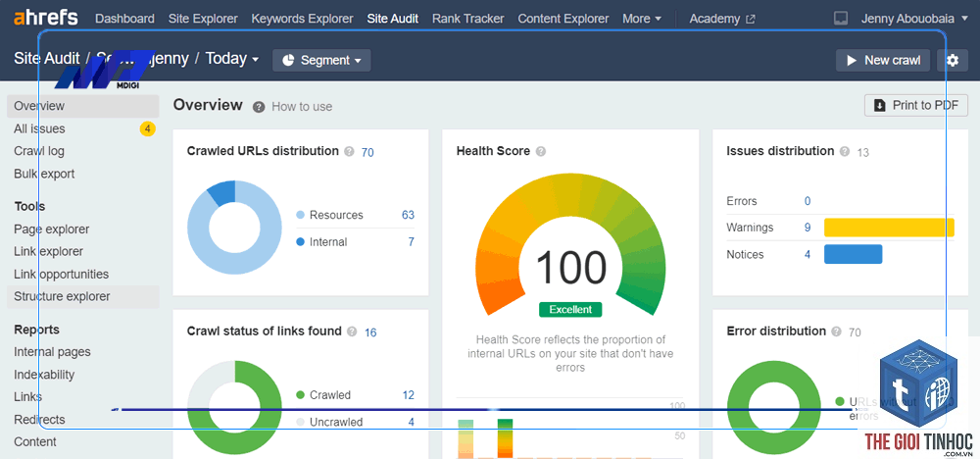Screen dimensions: 980x459
Task: Click Notices count 4
Action: point(808,255)
